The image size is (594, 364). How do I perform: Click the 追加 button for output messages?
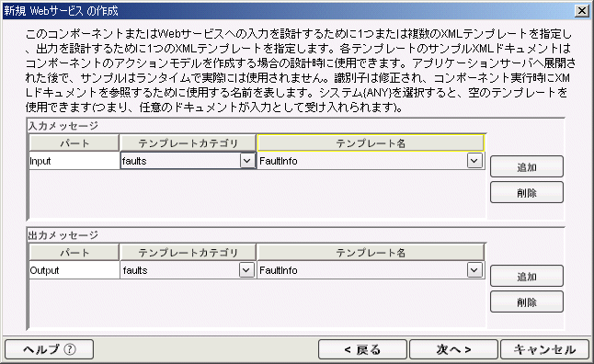click(527, 276)
